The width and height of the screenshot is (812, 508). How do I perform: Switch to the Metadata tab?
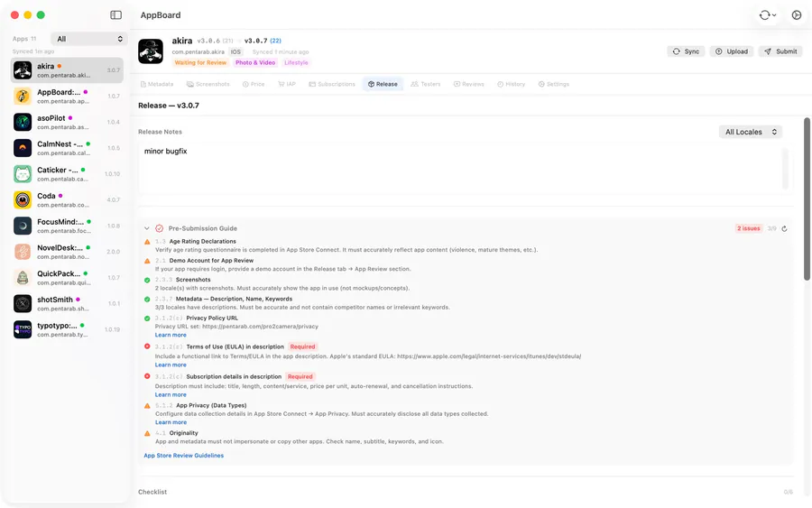tap(157, 84)
